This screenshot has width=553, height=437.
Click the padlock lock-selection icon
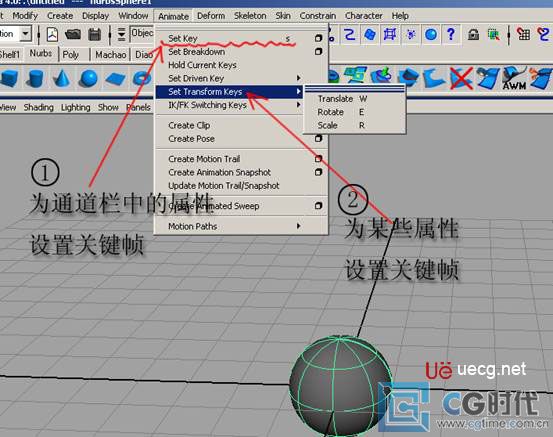473,35
